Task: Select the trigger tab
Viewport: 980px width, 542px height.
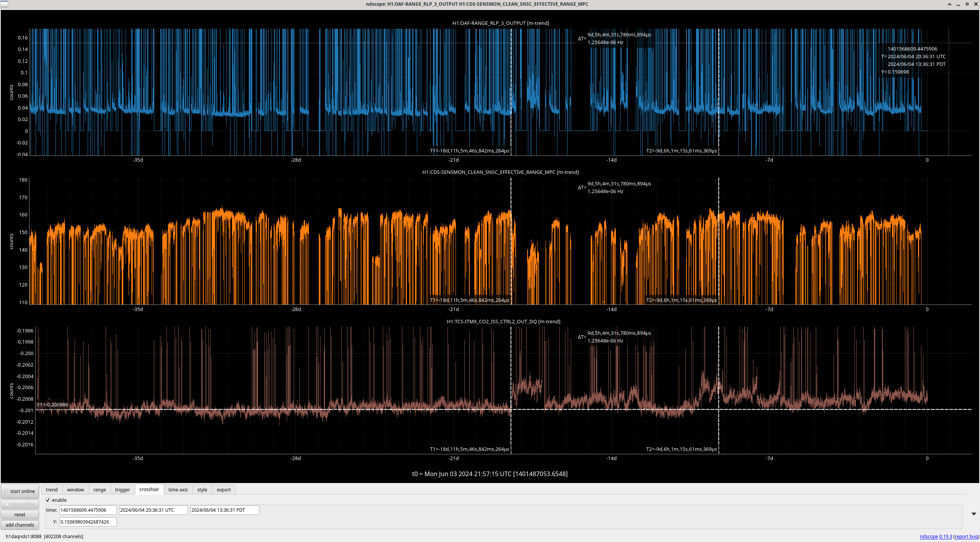Action: click(x=122, y=490)
